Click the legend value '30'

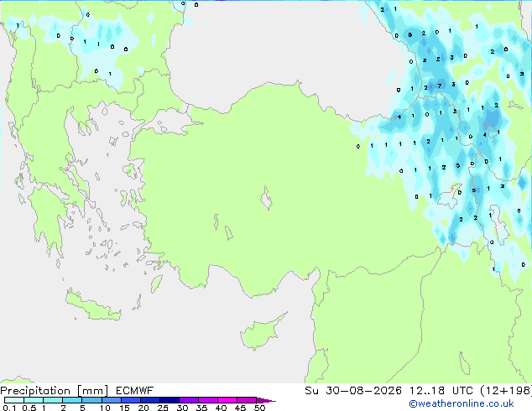182,408
